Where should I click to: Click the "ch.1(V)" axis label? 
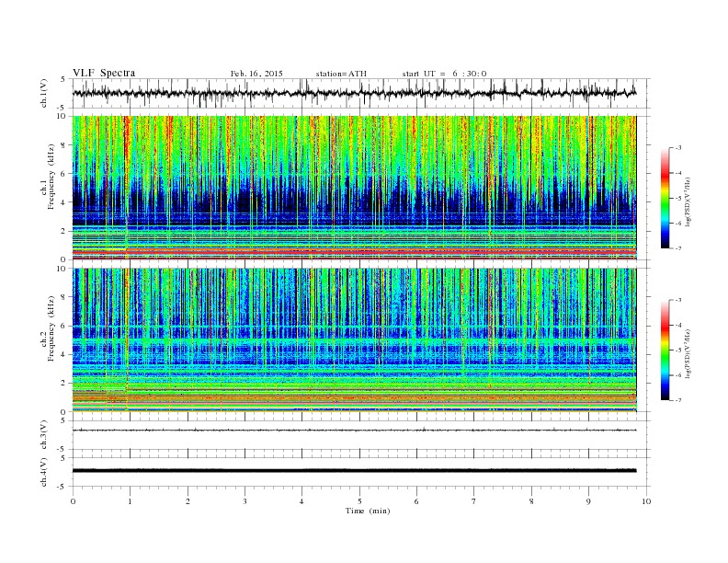pyautogui.click(x=44, y=93)
